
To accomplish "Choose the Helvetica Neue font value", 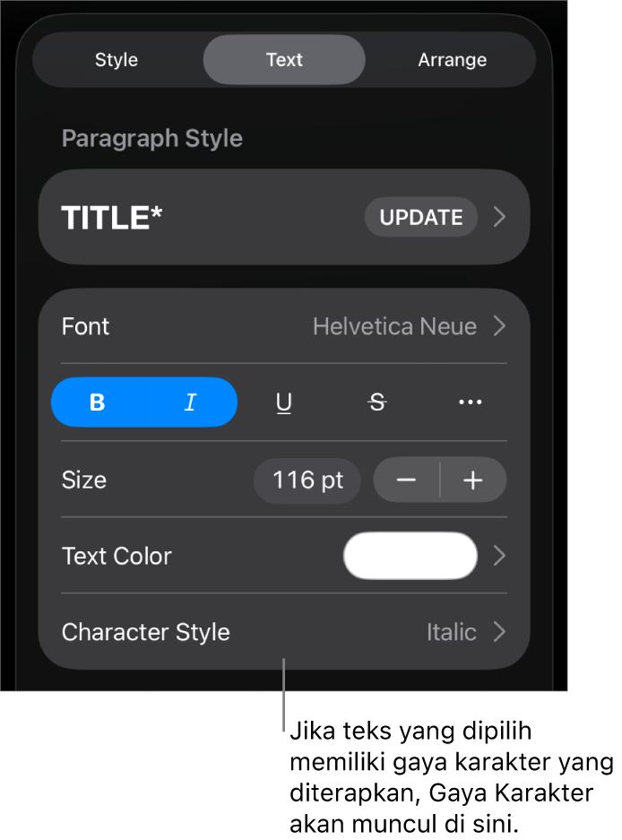I will (394, 326).
